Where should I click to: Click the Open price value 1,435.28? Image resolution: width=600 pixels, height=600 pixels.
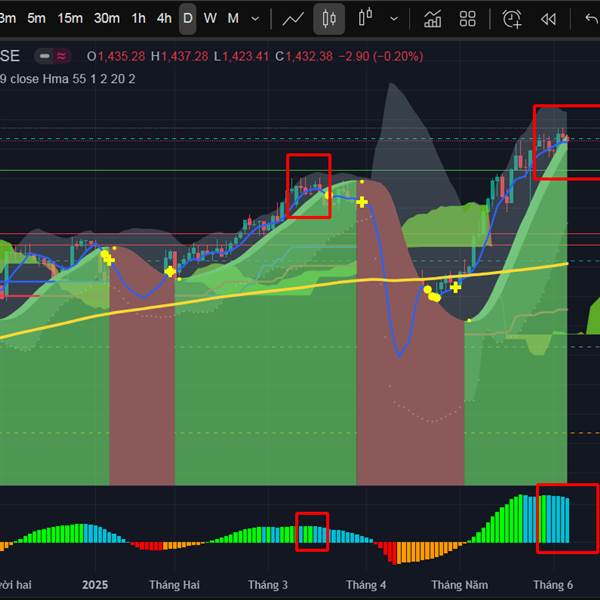click(x=122, y=57)
